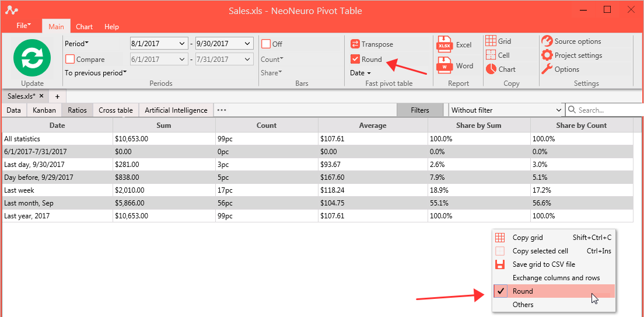Select the Last week row label

(x=19, y=190)
